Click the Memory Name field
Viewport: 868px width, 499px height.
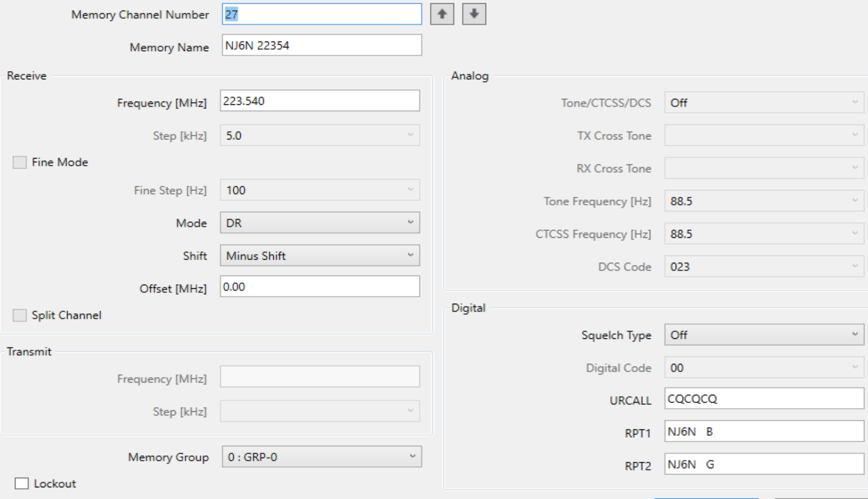(x=322, y=45)
